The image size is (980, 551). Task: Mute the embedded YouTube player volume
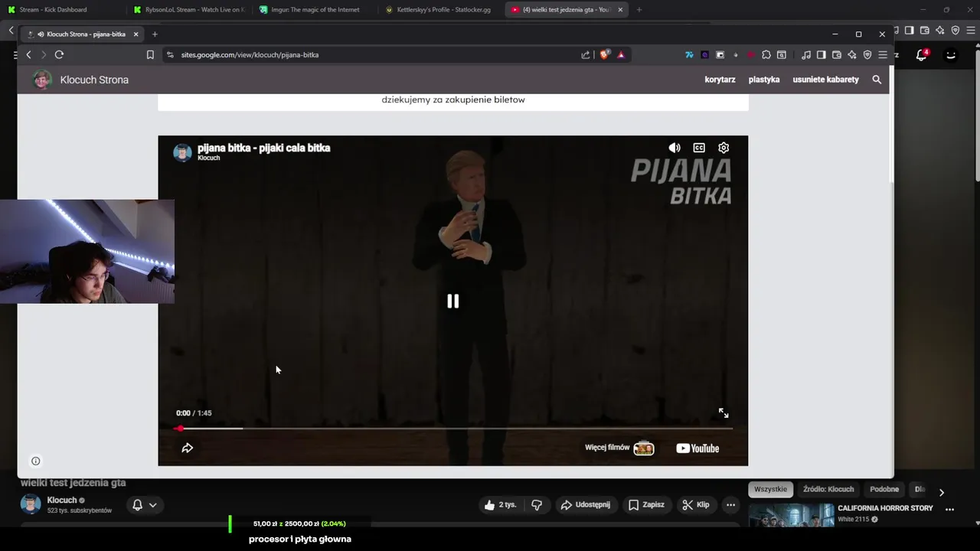675,148
